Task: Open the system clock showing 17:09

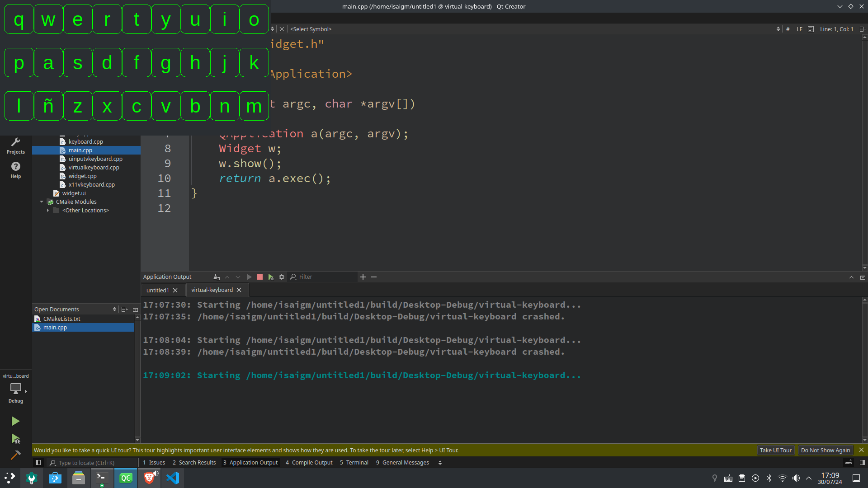Action: pyautogui.click(x=830, y=478)
